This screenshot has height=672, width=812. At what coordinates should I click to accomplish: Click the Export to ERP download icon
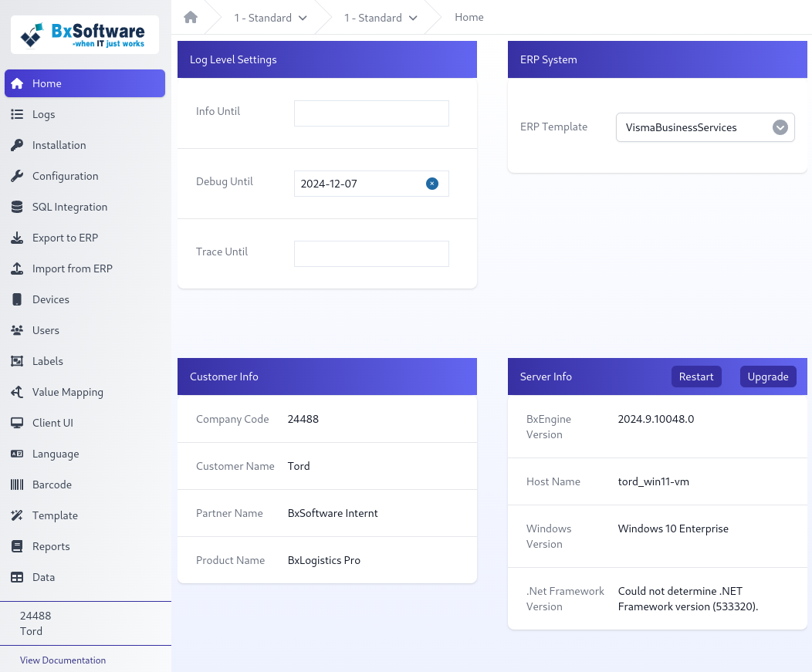17,238
